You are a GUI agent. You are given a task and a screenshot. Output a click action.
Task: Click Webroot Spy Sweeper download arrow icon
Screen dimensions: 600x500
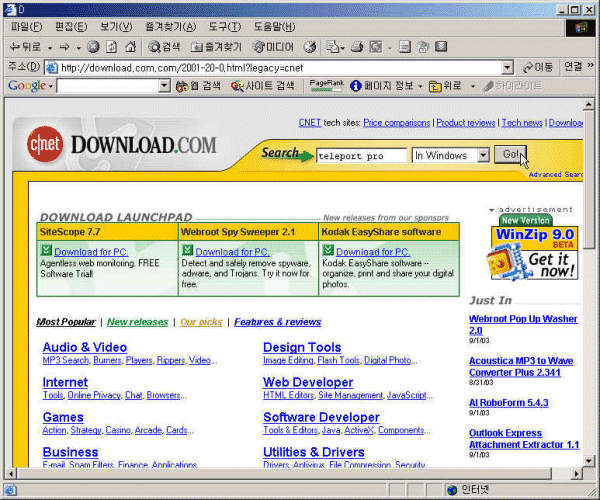[188, 250]
